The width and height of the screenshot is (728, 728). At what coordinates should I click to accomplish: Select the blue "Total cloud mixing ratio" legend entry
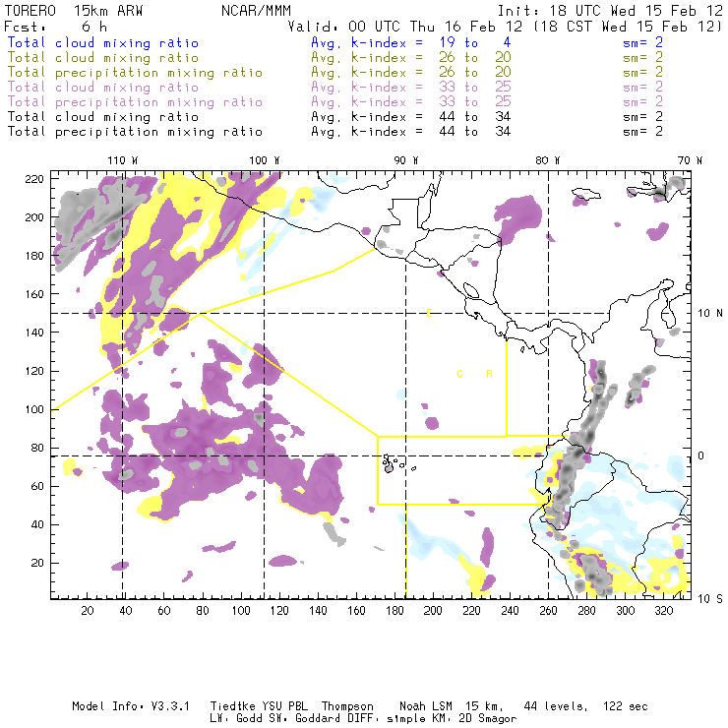pos(103,42)
